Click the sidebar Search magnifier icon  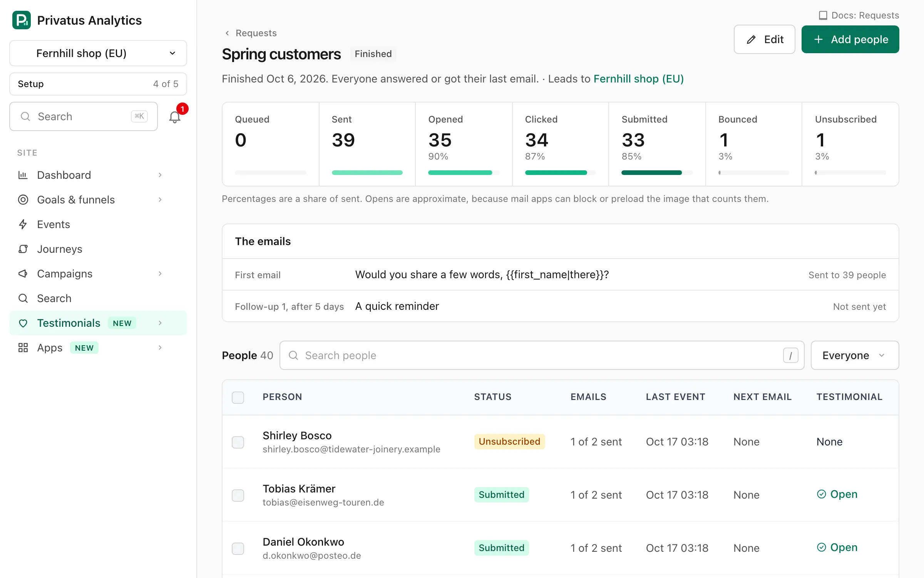pyautogui.click(x=23, y=298)
